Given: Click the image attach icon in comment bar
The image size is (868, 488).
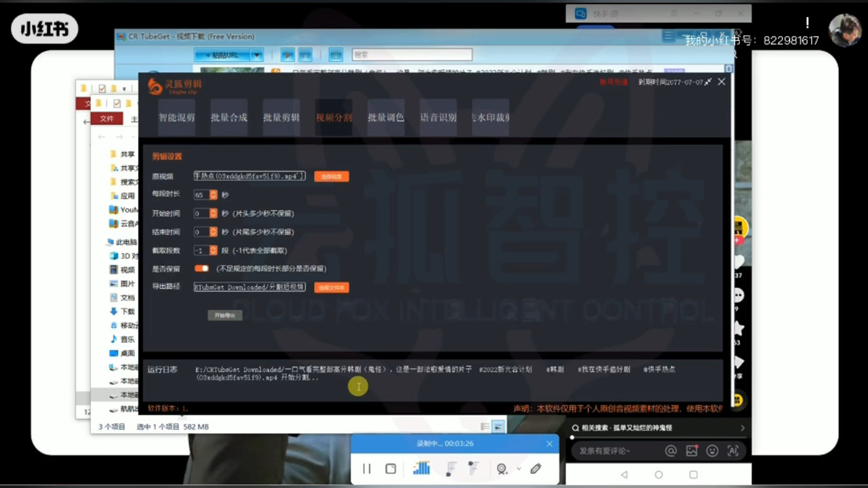Looking at the screenshot, I should click(692, 451).
